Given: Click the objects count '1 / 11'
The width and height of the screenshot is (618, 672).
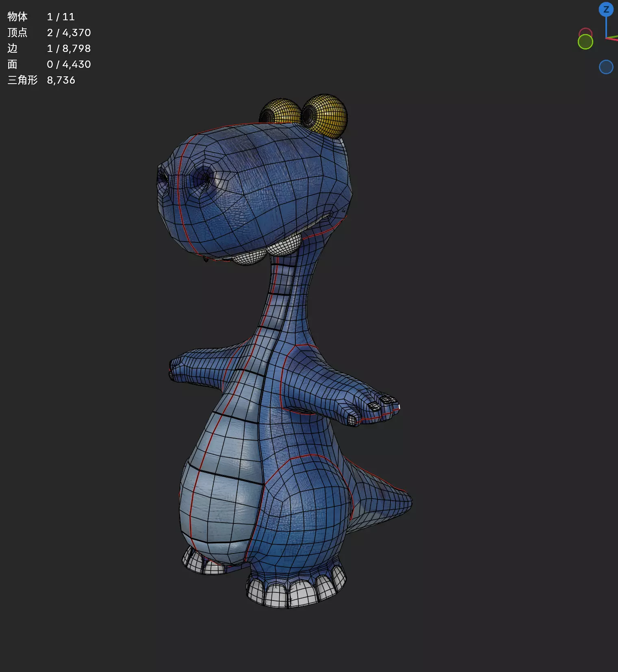Looking at the screenshot, I should pyautogui.click(x=61, y=17).
